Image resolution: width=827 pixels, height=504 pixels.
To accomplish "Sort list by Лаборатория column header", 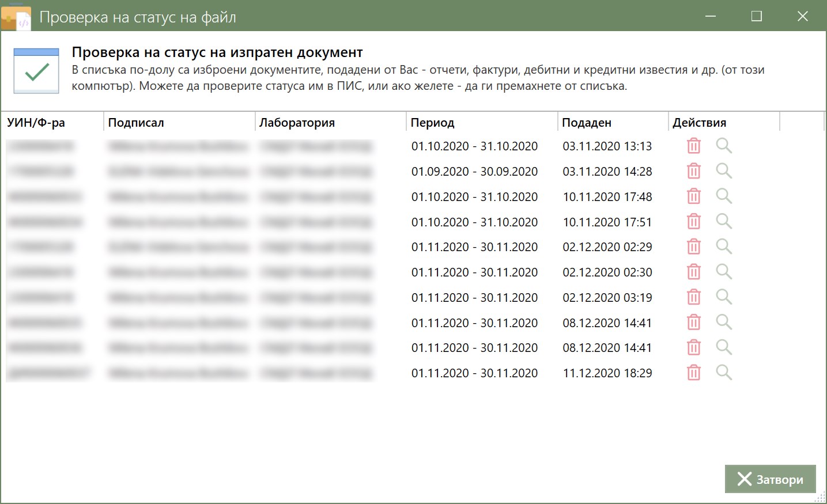I will [x=331, y=123].
